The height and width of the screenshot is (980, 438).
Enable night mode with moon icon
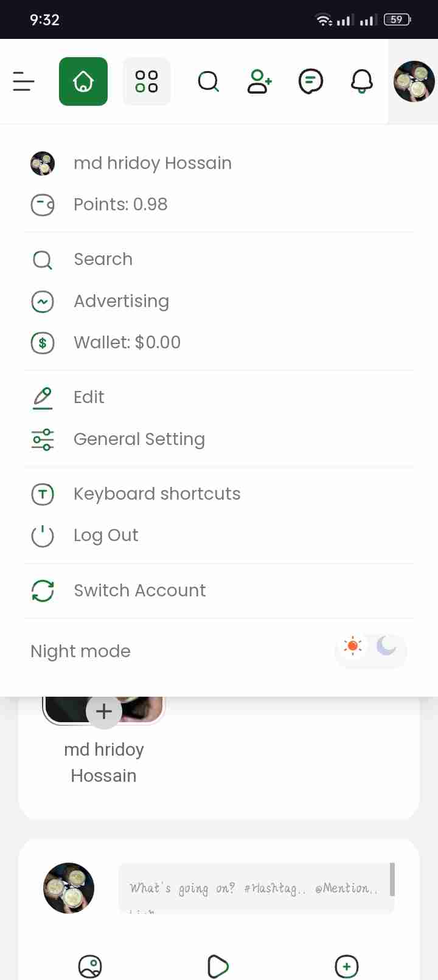pos(386,646)
